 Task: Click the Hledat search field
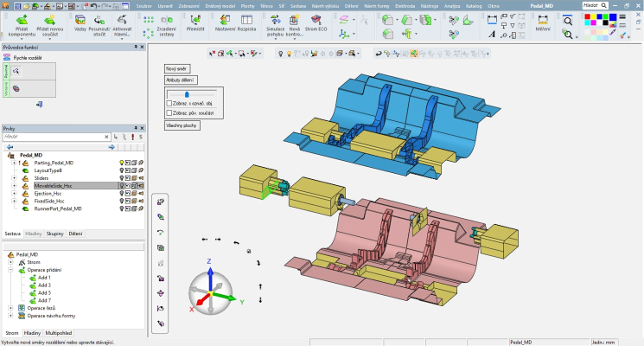tap(592, 5)
